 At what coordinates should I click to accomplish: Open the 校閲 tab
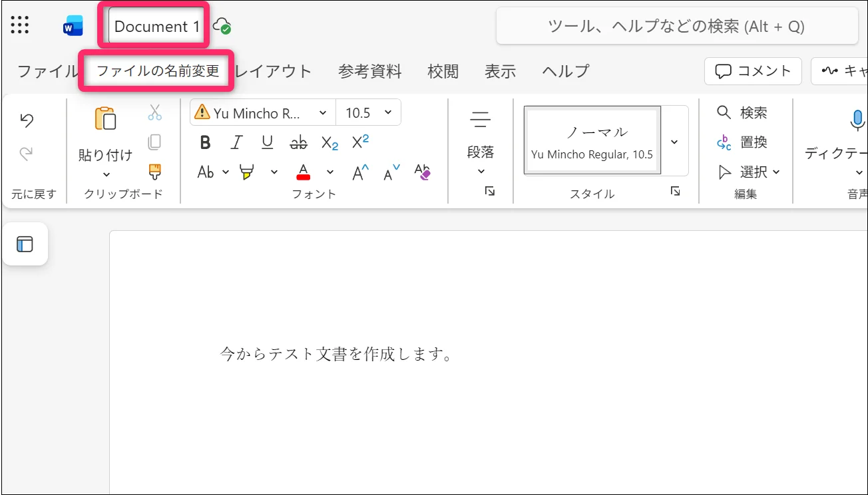click(x=443, y=71)
